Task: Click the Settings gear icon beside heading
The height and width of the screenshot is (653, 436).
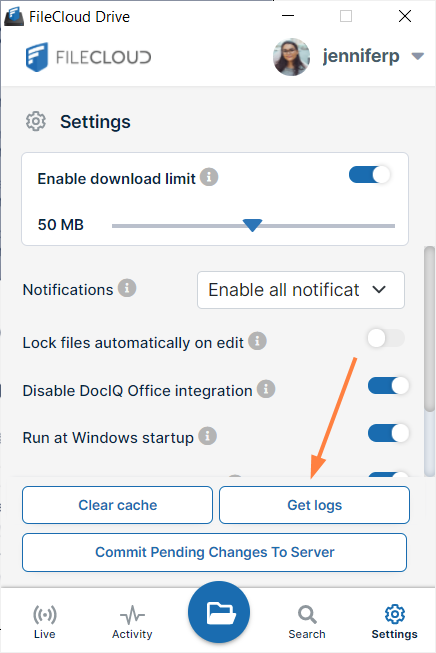Action: 36,122
